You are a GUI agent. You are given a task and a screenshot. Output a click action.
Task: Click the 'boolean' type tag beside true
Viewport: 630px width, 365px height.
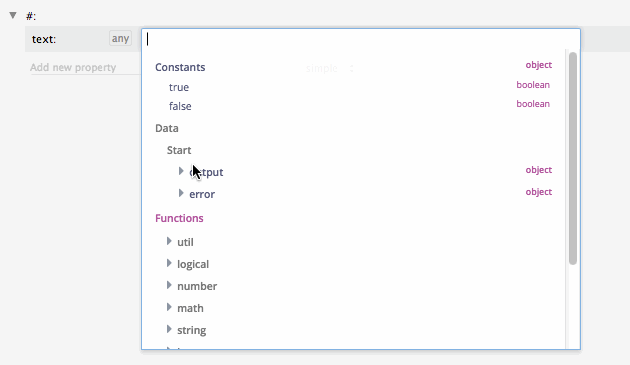[x=533, y=85]
